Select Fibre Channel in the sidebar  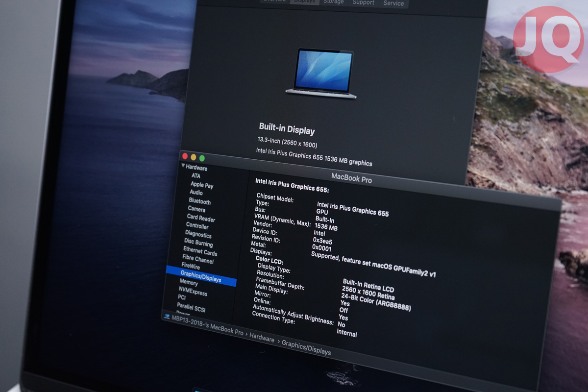[x=198, y=259]
